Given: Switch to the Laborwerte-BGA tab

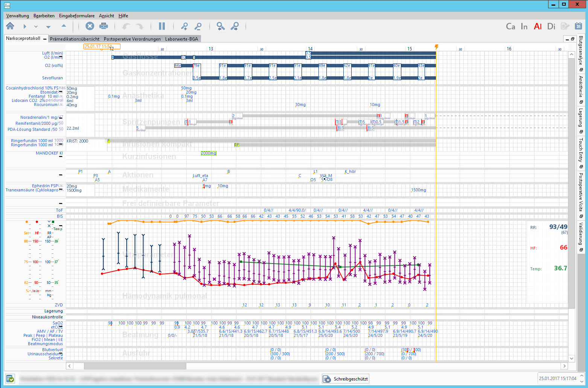Looking at the screenshot, I should click(x=181, y=39).
